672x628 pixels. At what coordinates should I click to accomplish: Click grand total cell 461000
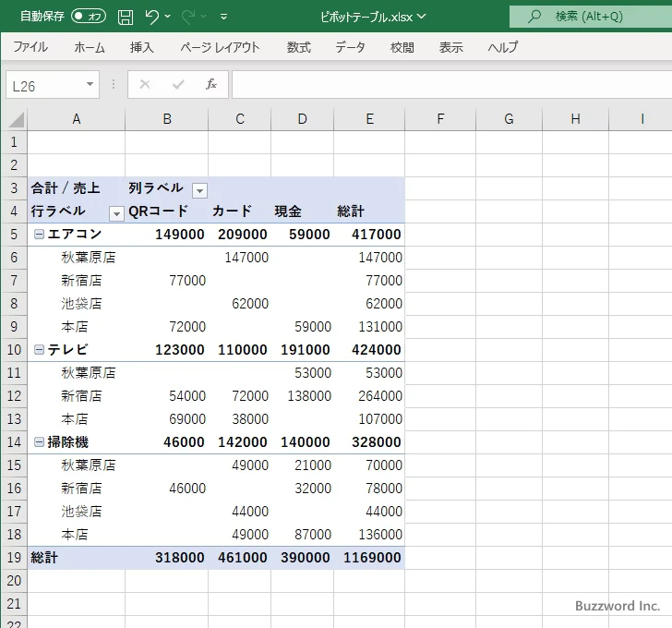coord(240,558)
